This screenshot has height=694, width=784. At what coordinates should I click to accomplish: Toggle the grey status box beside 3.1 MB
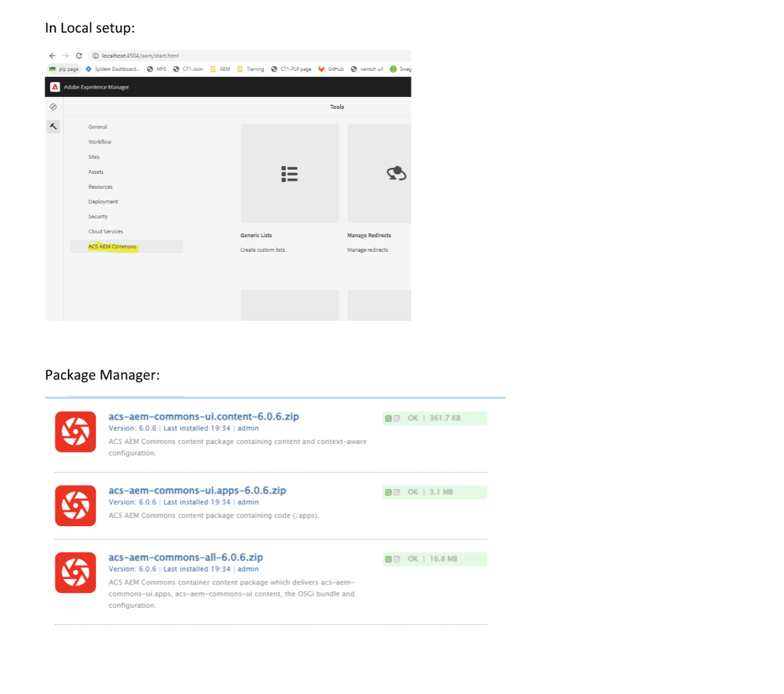[x=397, y=492]
